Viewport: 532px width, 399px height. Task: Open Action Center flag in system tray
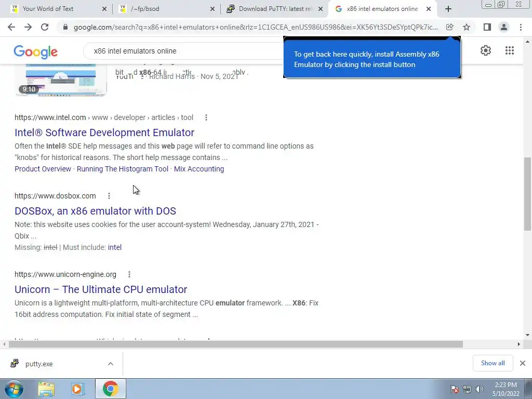coord(454,389)
